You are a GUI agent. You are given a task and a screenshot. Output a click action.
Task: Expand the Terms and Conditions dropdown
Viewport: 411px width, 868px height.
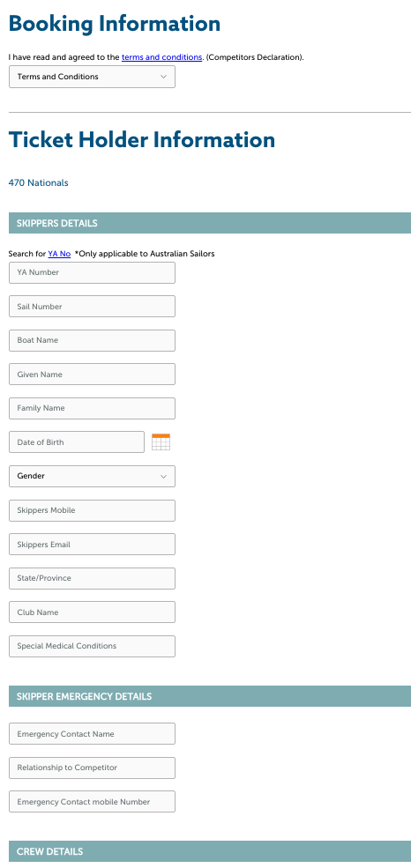92,77
